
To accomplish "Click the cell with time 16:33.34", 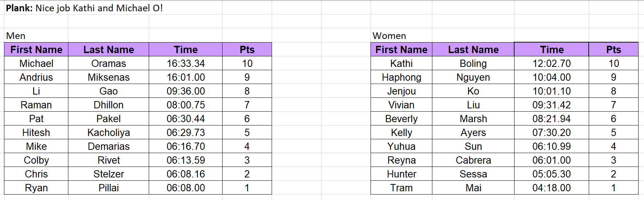I will click(185, 63).
